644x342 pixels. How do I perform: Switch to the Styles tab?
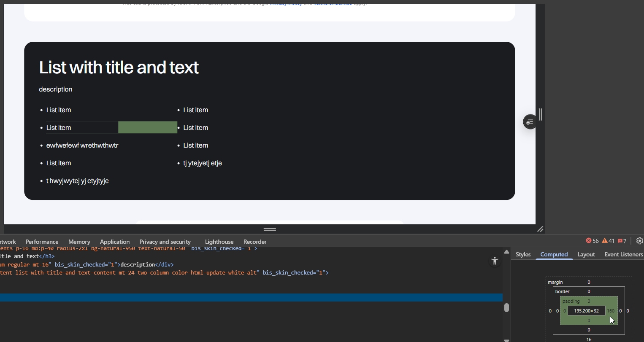523,254
